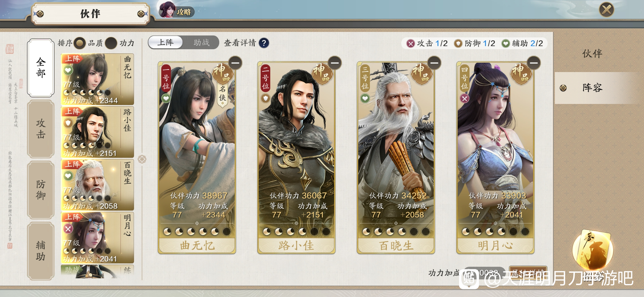The width and height of the screenshot is (644, 297).
Task: Select the 品质 sort radio button
Action: coord(80,43)
